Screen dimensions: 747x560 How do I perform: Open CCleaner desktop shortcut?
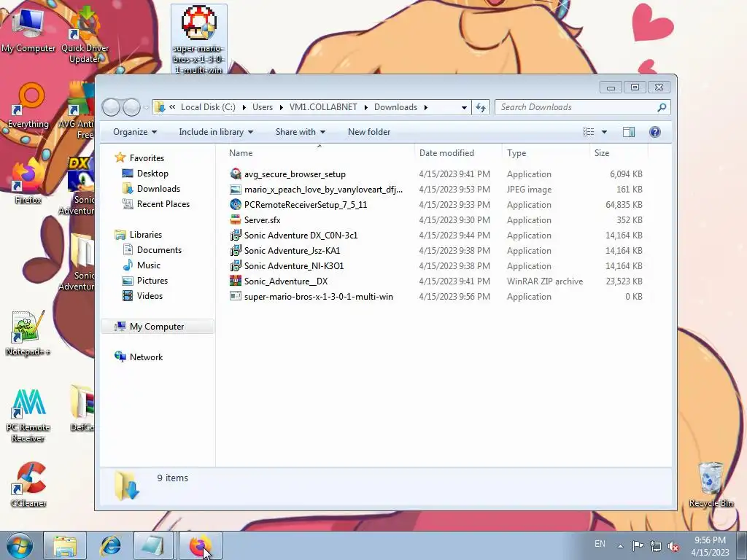[28, 485]
